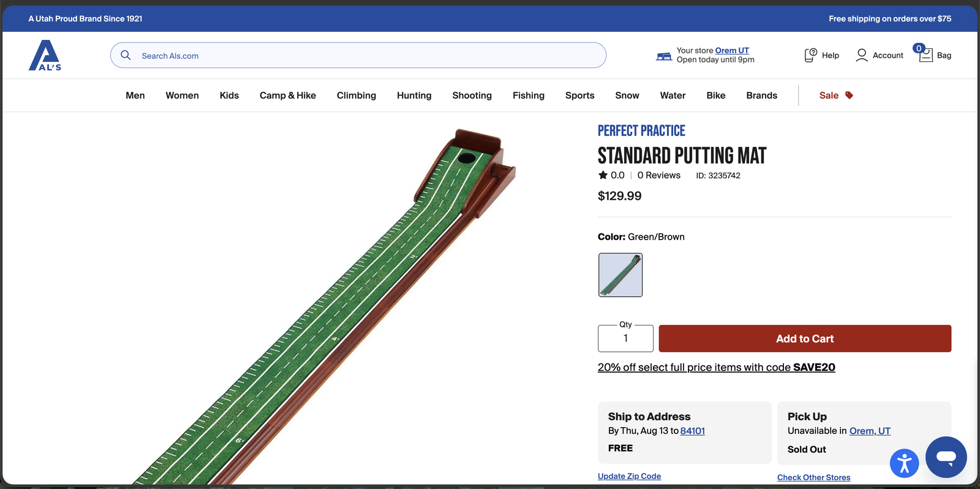Select the Ship to Address option

tap(685, 432)
